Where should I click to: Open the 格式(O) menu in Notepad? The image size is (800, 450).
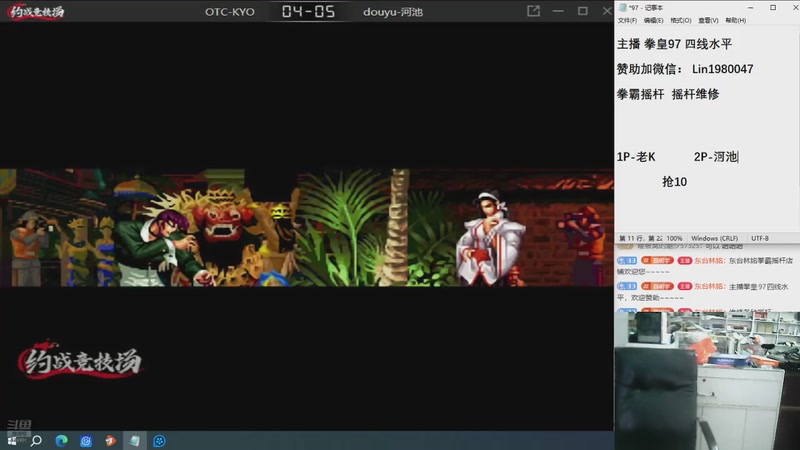pos(681,20)
